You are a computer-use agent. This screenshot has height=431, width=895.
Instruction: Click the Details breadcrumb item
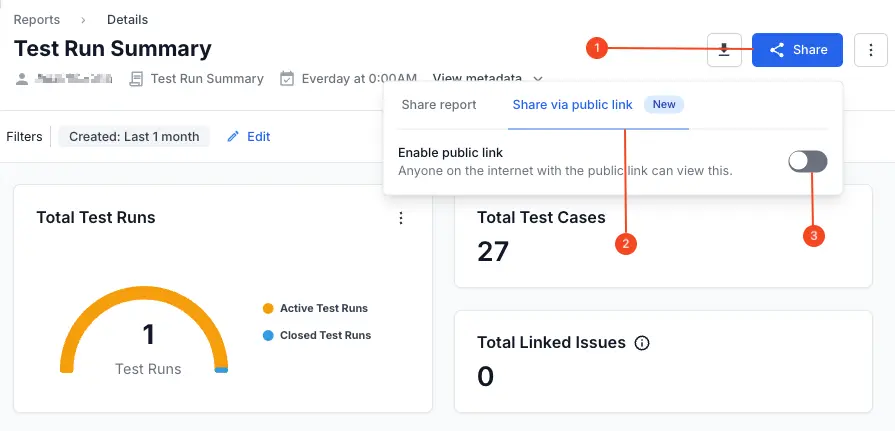point(127,20)
